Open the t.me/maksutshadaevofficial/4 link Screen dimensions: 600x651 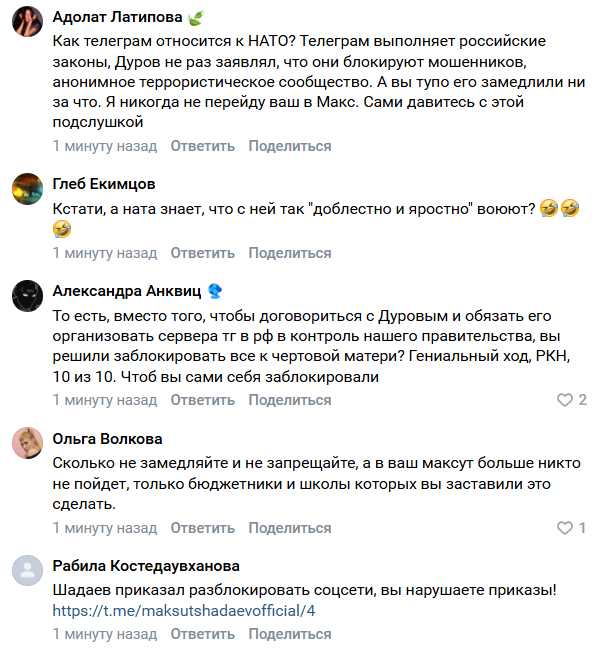184,610
